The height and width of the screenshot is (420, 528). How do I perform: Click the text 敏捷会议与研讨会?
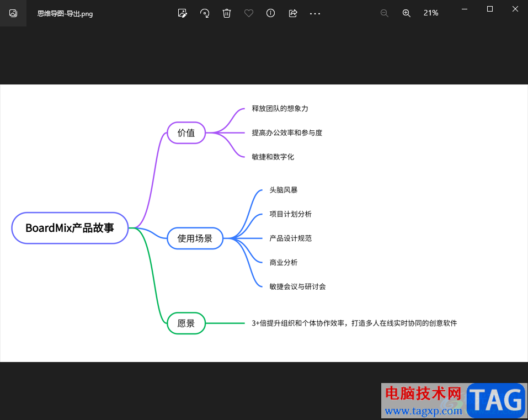[x=297, y=286]
